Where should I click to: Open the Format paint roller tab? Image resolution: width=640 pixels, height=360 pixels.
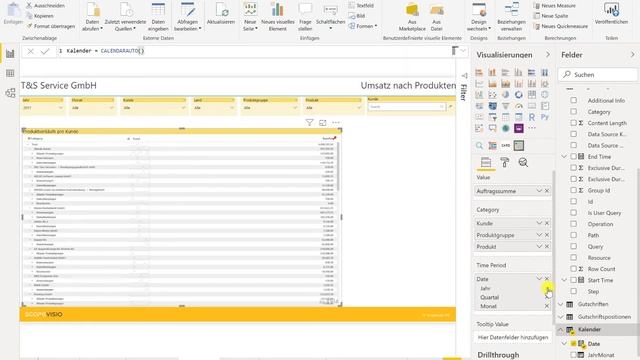point(505,162)
